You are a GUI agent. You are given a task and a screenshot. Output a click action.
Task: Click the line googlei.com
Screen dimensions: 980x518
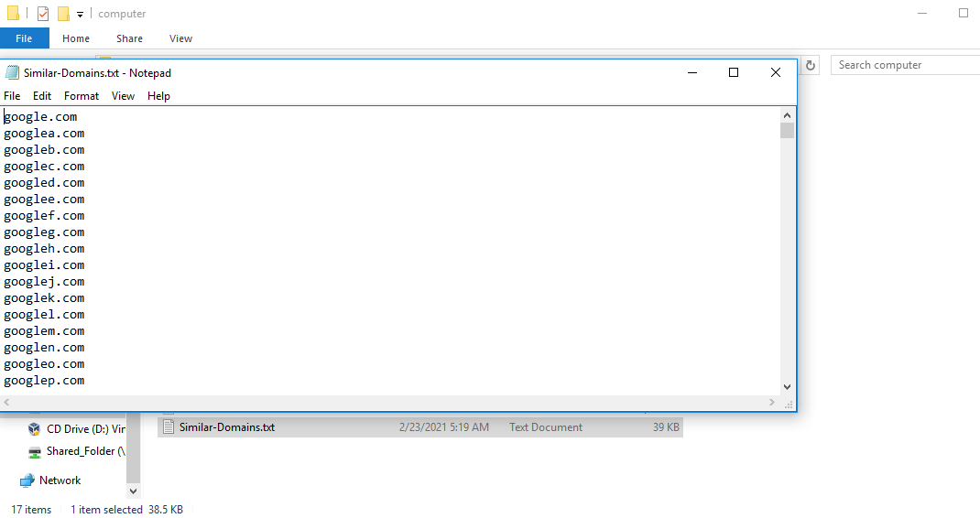tap(44, 264)
